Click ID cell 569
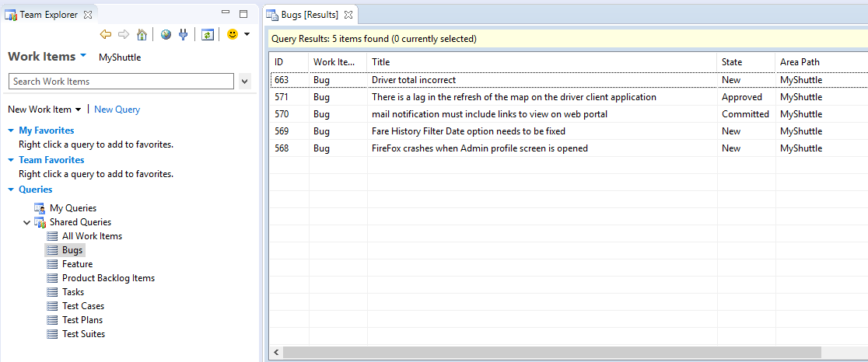Viewport: 868px width, 362px height. coord(282,131)
